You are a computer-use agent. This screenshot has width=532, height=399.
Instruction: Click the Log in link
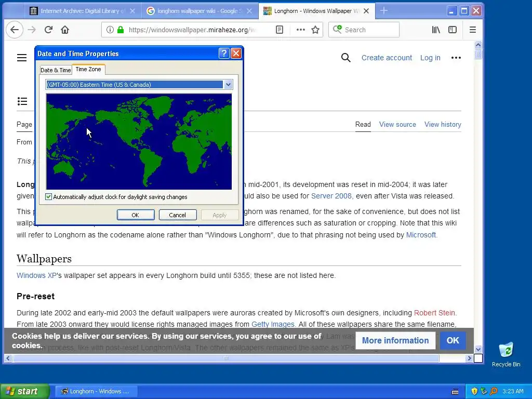pyautogui.click(x=430, y=58)
